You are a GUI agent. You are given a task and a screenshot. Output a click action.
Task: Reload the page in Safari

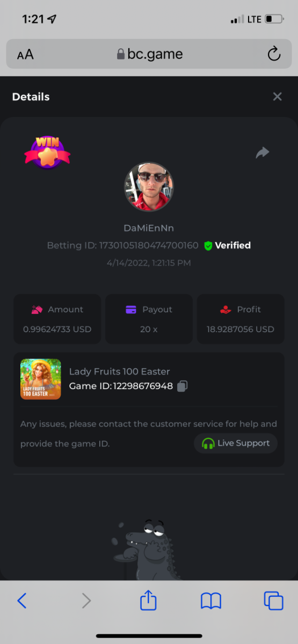tap(274, 54)
